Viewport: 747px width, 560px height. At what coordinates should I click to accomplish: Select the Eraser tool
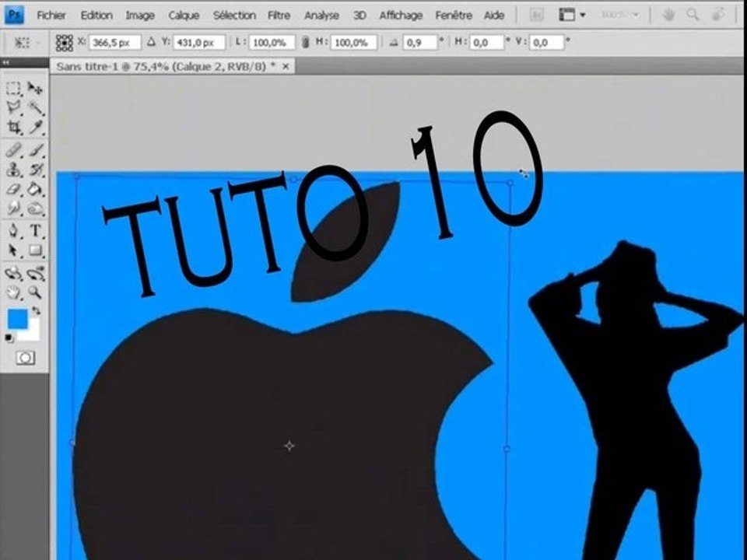pos(13,189)
